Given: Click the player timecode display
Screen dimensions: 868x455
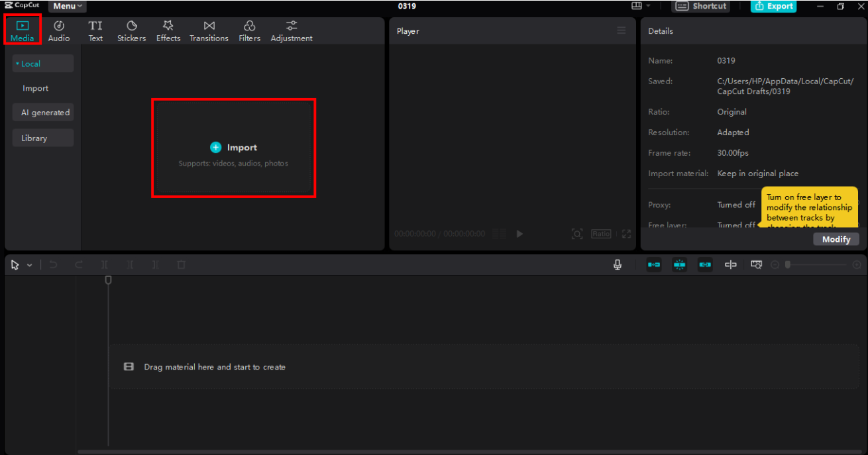Looking at the screenshot, I should tap(439, 234).
